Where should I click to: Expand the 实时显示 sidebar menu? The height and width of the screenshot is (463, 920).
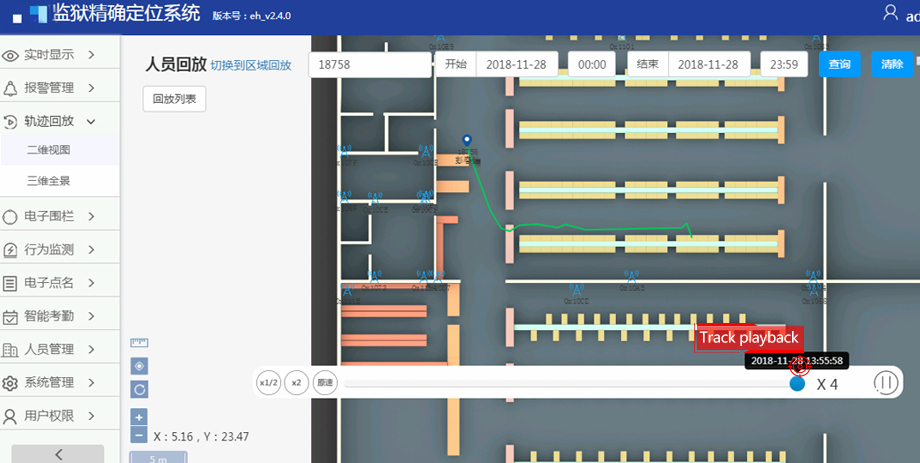59,55
